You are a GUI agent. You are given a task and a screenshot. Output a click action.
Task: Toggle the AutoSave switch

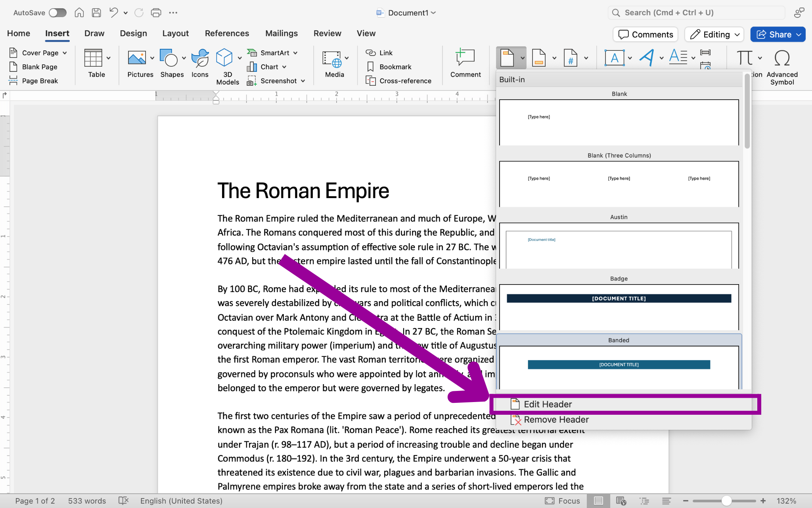57,13
